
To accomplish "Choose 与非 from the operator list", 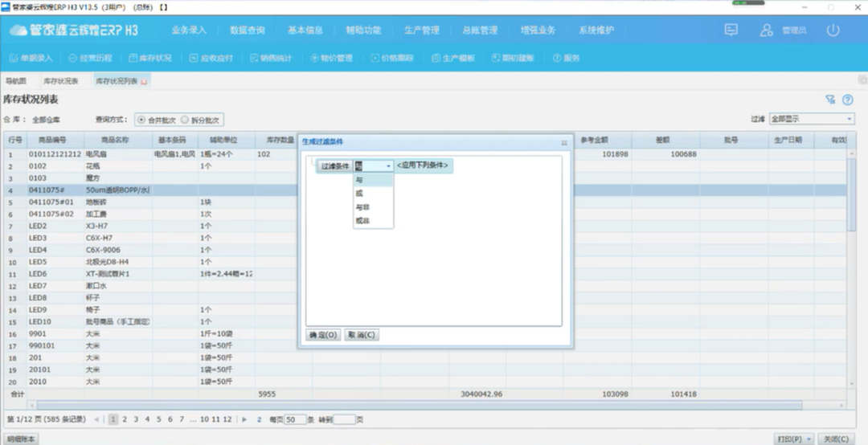I will tap(373, 207).
